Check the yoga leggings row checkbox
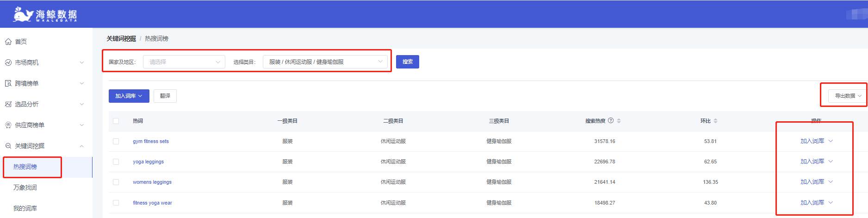This screenshot has height=218, width=868. coord(116,162)
